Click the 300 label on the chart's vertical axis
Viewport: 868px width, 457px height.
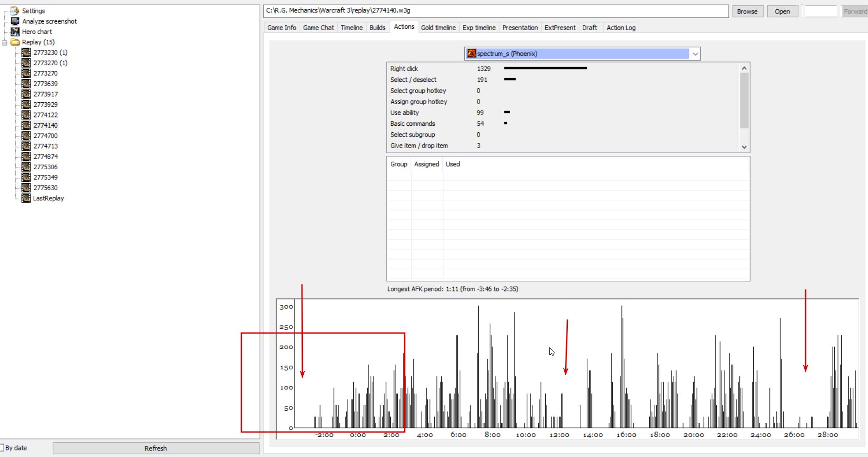coord(286,307)
